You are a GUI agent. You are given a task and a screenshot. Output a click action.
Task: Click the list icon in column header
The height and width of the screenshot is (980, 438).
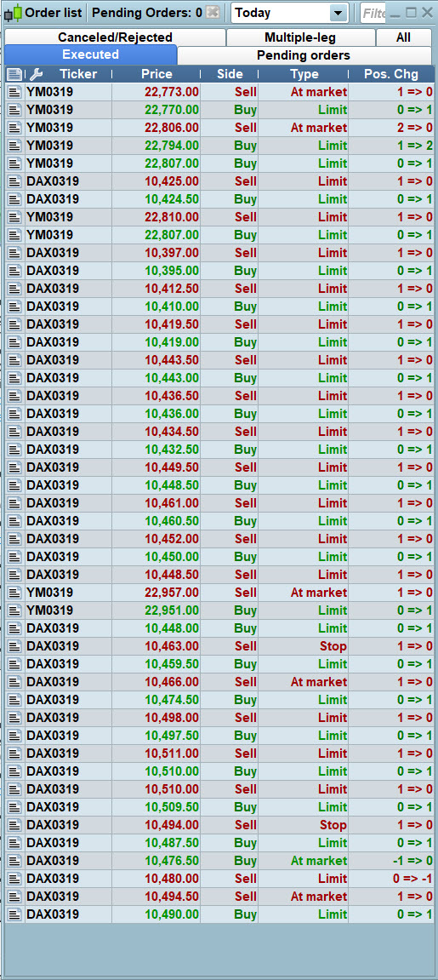point(14,74)
